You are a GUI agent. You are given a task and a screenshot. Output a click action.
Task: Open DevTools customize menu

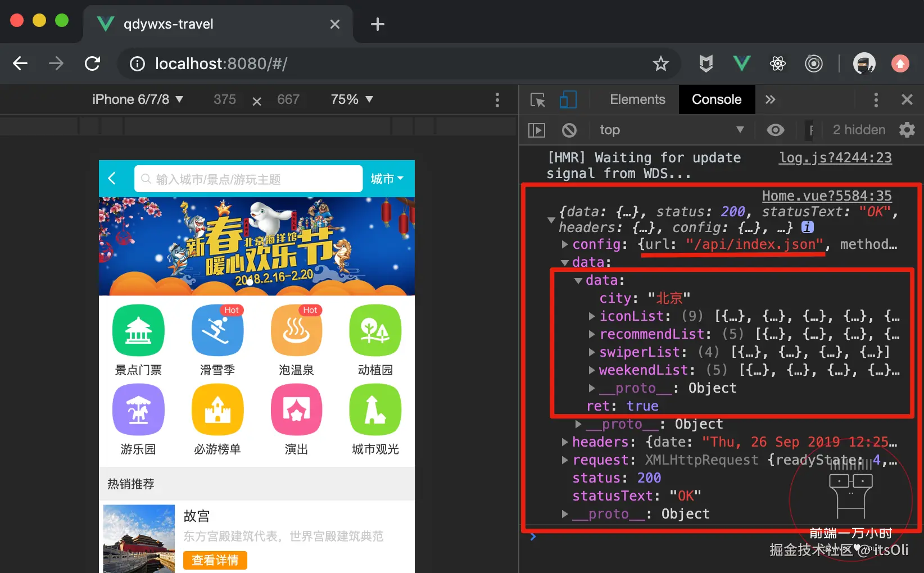[x=876, y=100]
